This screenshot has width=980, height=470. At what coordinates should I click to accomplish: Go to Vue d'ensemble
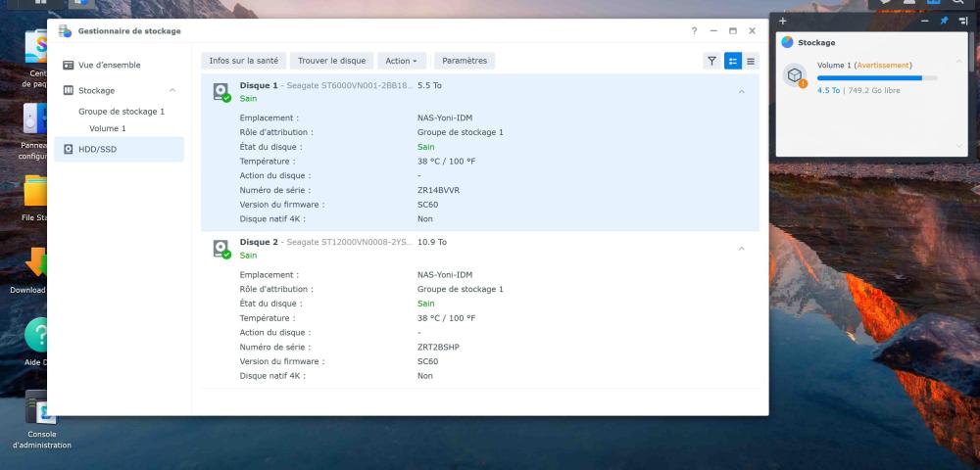click(109, 65)
